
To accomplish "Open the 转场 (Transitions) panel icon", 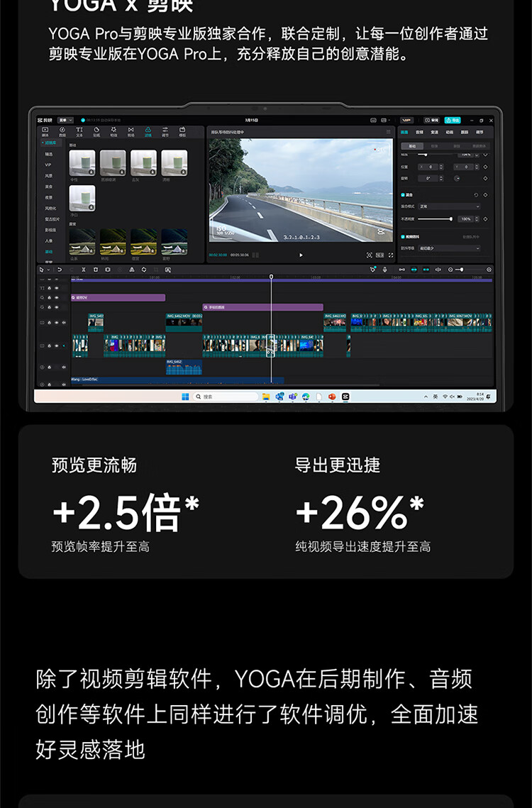I will [131, 131].
